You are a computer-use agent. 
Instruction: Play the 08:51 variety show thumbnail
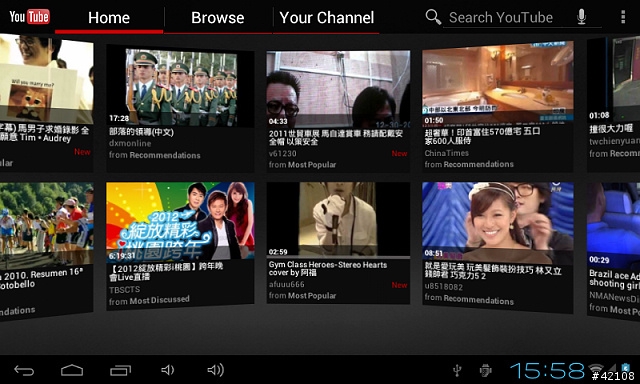[498, 222]
